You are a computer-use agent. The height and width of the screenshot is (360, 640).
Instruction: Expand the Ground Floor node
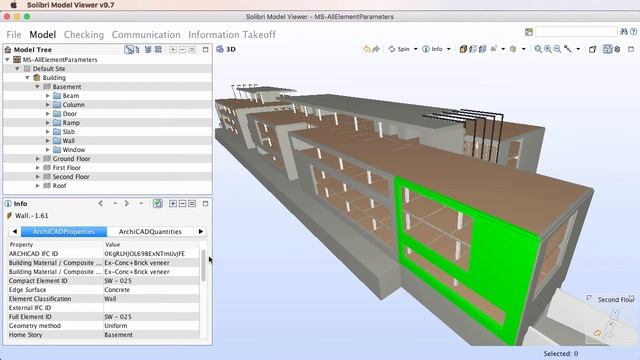coord(38,158)
